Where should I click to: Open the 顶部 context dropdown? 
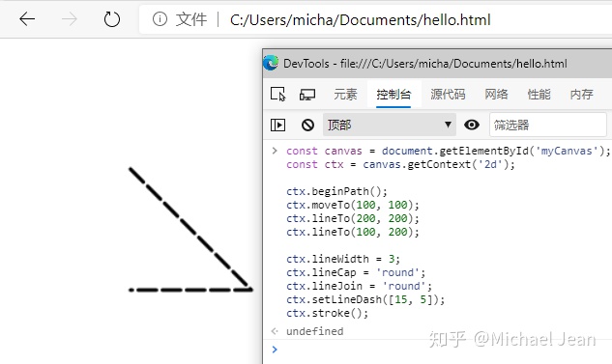(x=389, y=125)
